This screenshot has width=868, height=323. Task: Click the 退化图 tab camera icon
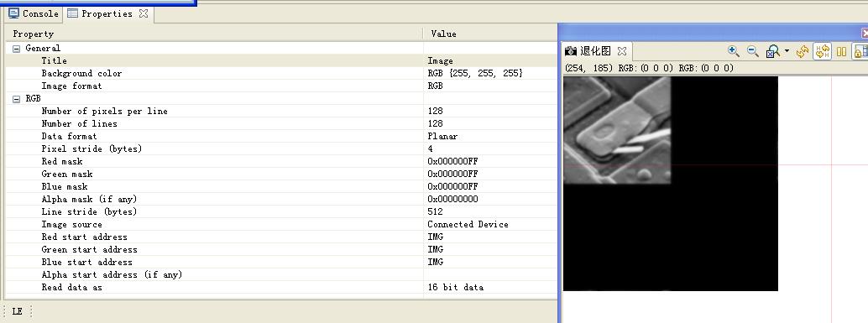click(x=571, y=51)
